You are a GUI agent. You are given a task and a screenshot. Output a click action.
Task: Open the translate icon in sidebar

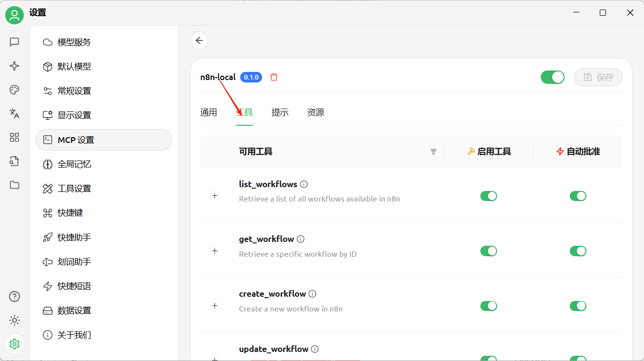[x=14, y=113]
